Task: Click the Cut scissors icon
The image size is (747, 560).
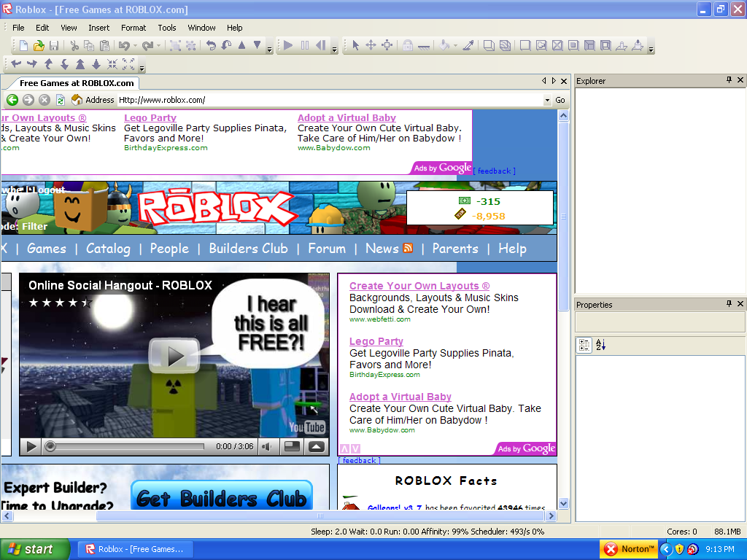Action: click(x=74, y=45)
